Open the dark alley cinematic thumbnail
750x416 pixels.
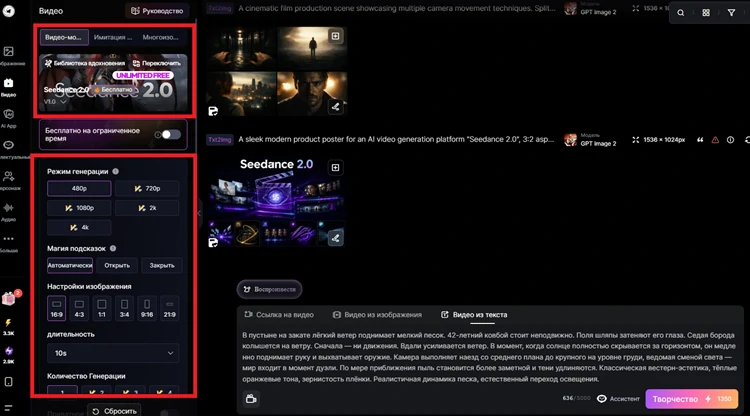coord(241,48)
